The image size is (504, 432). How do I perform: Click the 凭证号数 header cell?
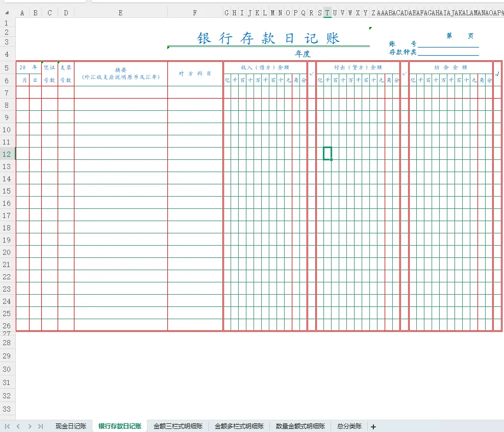click(49, 74)
